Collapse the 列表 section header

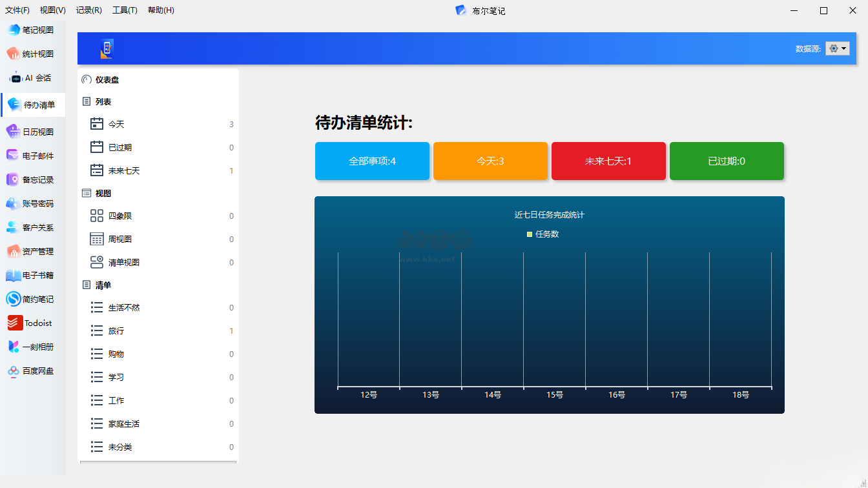tap(103, 101)
